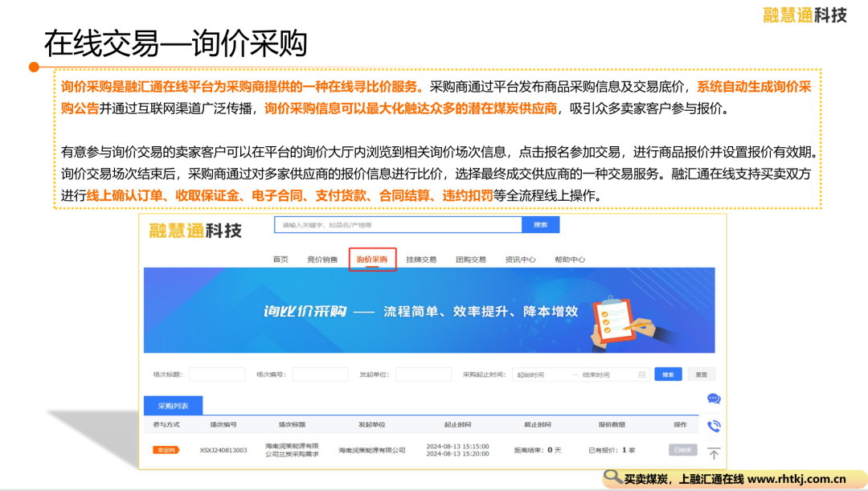The height and width of the screenshot is (491, 868).
Task: Click the 操作 column header
Action: (x=681, y=424)
